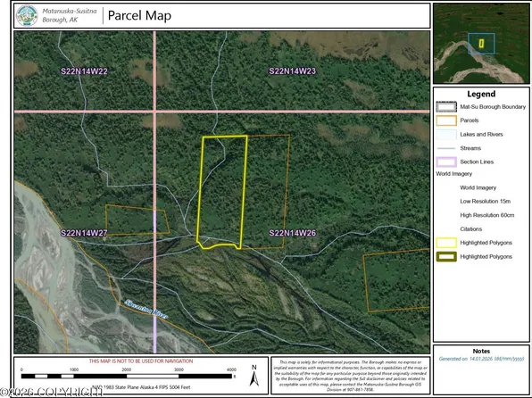Select the yellow highlighted parcel on the map

click(x=222, y=192)
